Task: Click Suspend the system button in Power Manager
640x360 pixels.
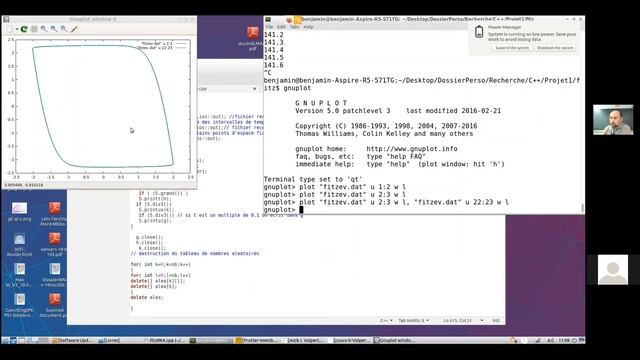Action: pyautogui.click(x=512, y=48)
